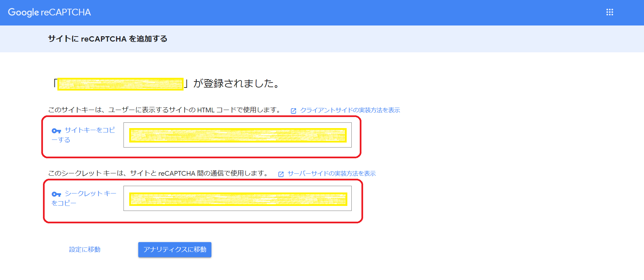Copy the site key via サイトキーをコピーする
Viewport: 644px width, 280px height.
[83, 135]
